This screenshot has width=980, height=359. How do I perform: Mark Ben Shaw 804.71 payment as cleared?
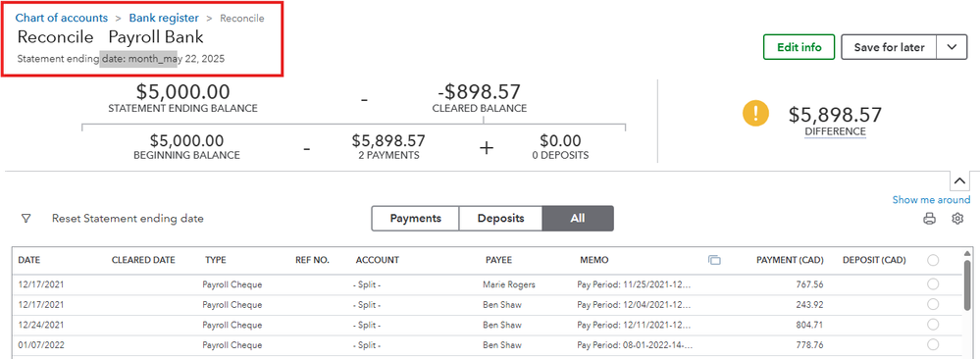click(933, 325)
